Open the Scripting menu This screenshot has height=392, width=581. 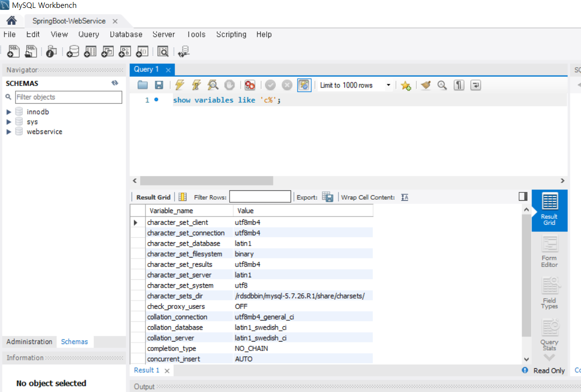coord(231,35)
